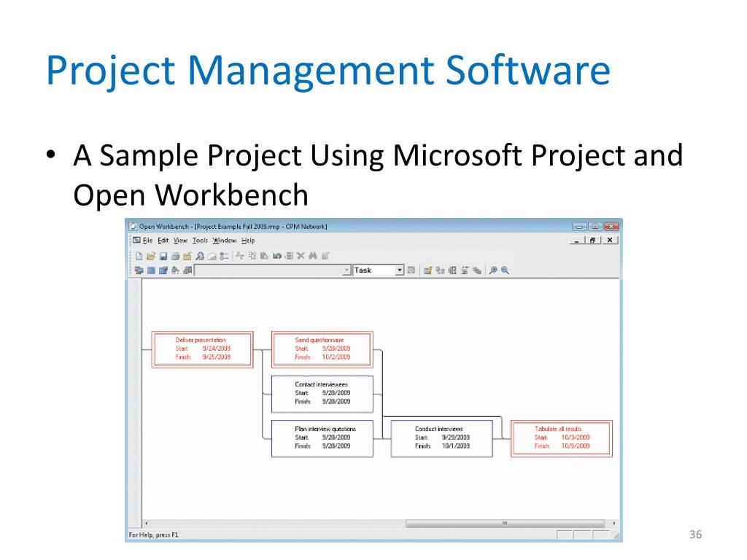Click the Open folder icon in toolbar
The height and width of the screenshot is (560, 747).
[x=151, y=256]
